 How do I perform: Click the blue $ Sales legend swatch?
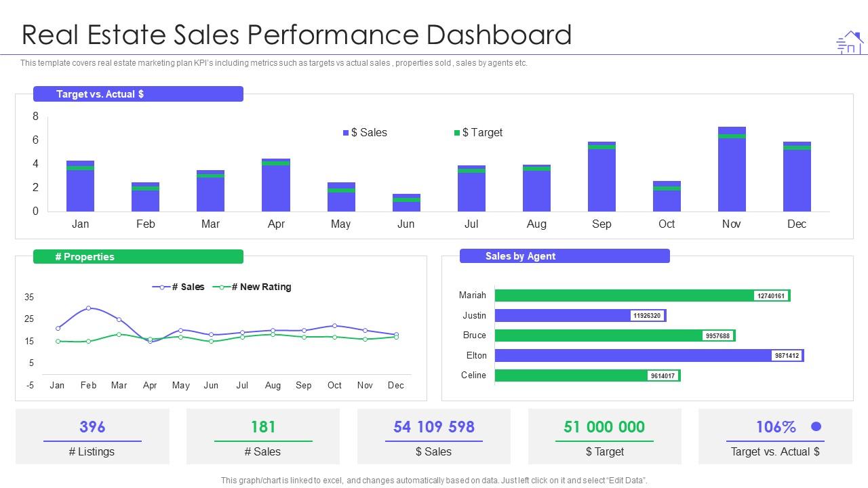[346, 133]
